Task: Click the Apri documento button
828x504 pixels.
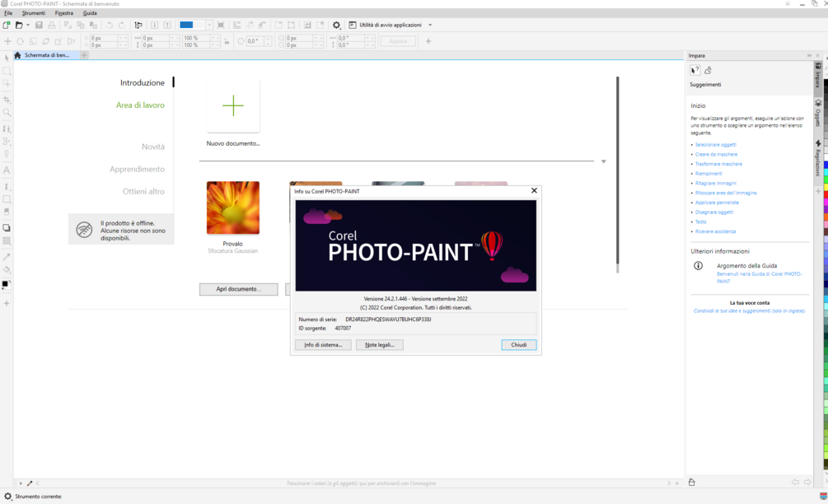Action: (239, 289)
